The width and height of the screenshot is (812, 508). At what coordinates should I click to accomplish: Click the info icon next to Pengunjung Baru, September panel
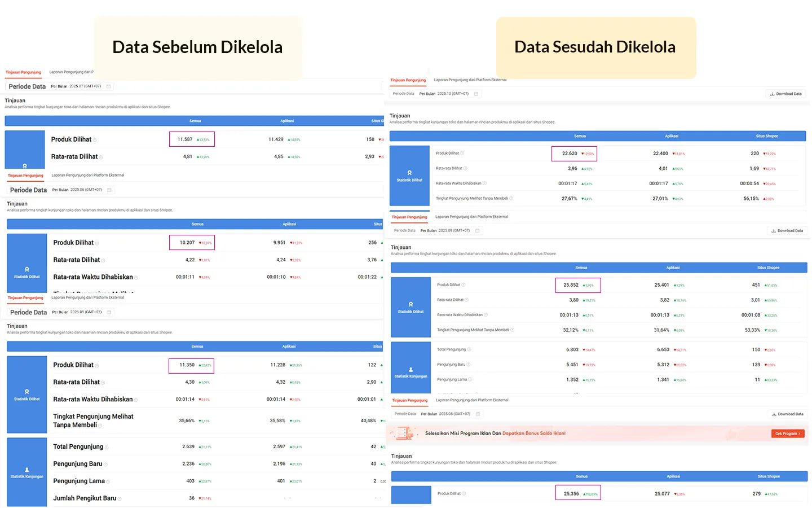coord(469,365)
